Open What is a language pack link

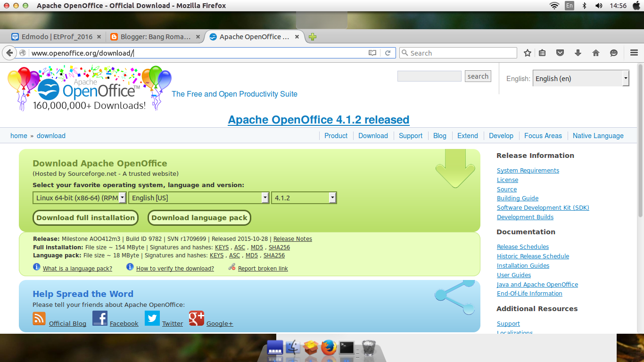77,269
